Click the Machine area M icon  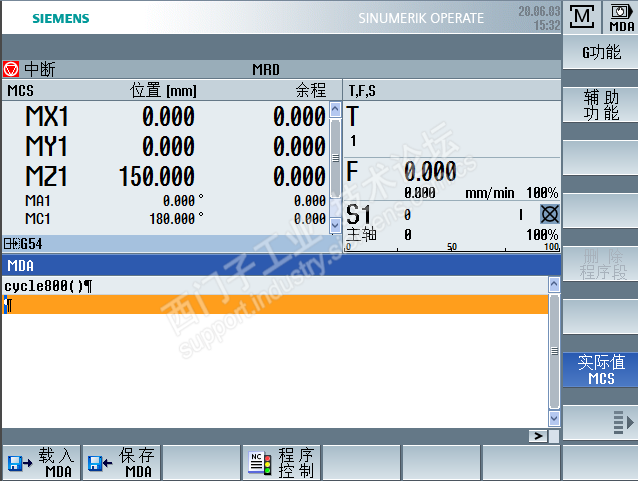(x=582, y=17)
